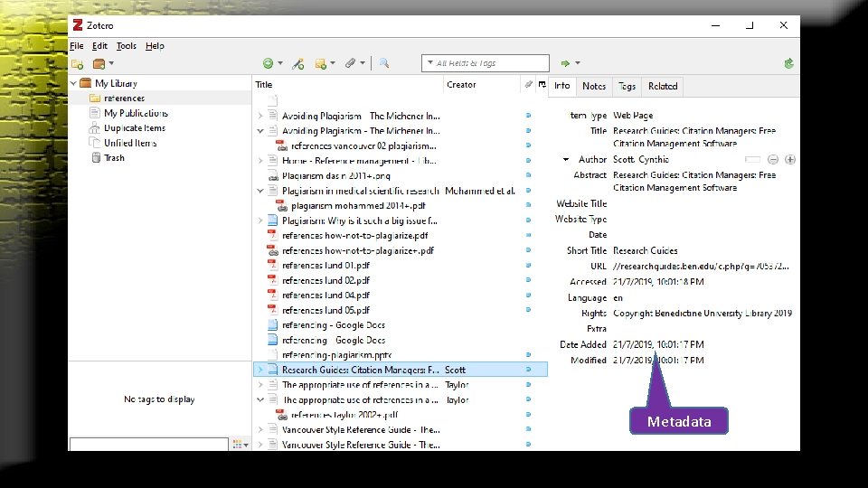Image resolution: width=868 pixels, height=488 pixels.
Task: Switch to the Tags tab
Action: pyautogui.click(x=627, y=86)
